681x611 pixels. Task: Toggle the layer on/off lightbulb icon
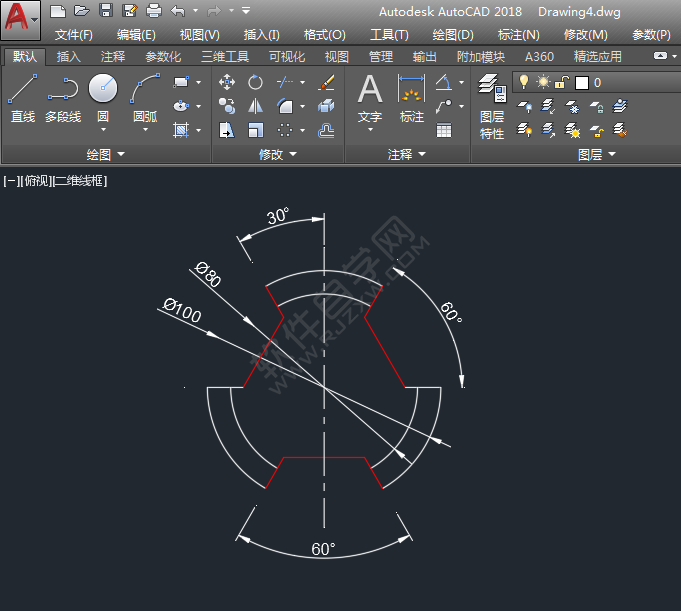point(524,82)
